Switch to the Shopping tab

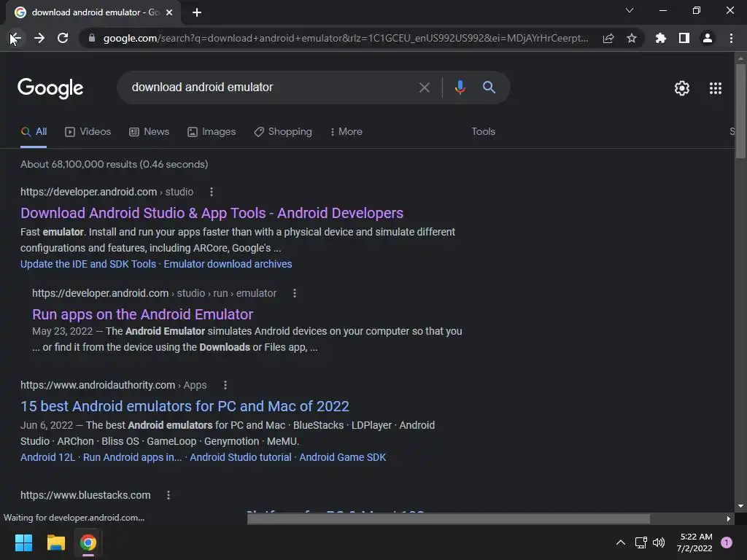tap(283, 132)
